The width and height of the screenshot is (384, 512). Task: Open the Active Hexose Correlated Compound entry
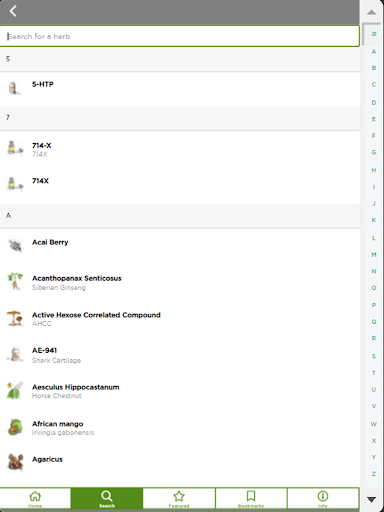click(x=180, y=319)
